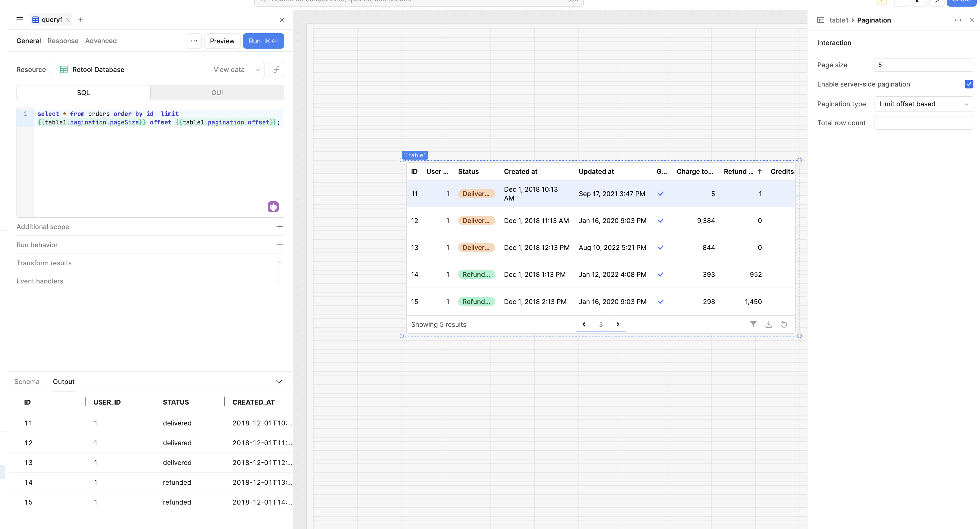Click the Preview button
Viewport: 980px width, 529px height.
(222, 41)
